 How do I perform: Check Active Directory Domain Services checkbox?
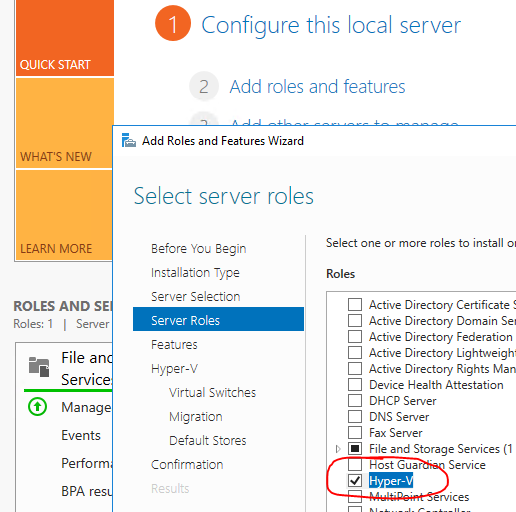355,321
